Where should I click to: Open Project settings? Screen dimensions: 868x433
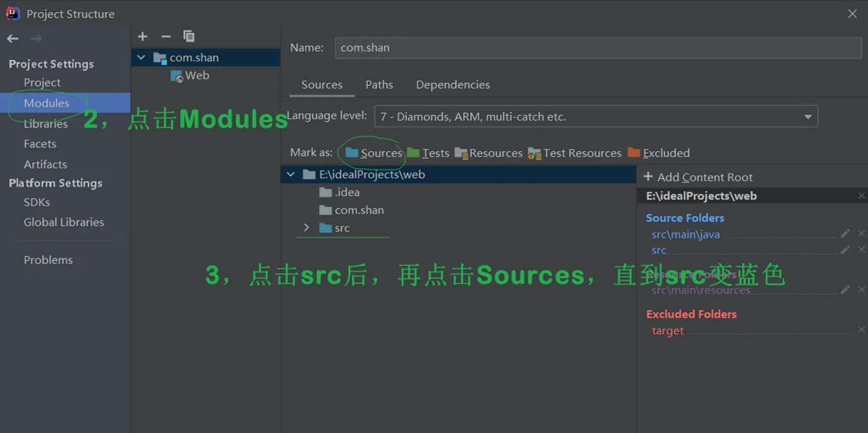pyautogui.click(x=42, y=82)
